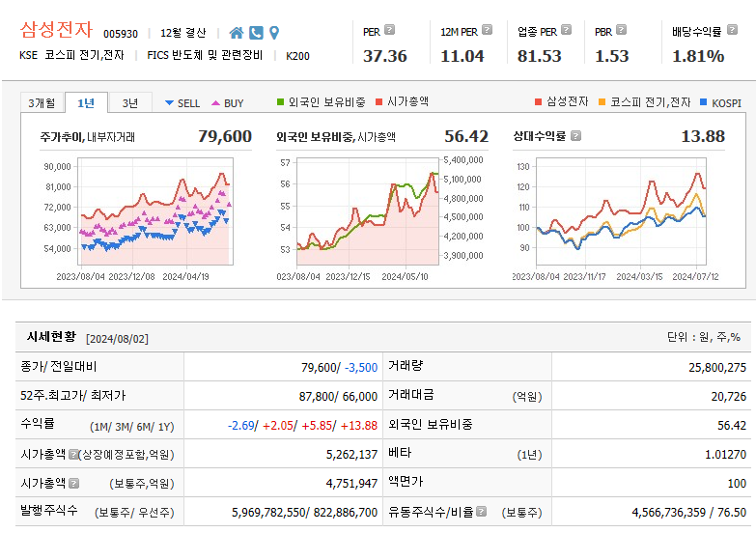Click the 베타 value 1.01270
756x533 pixels.
point(726,455)
